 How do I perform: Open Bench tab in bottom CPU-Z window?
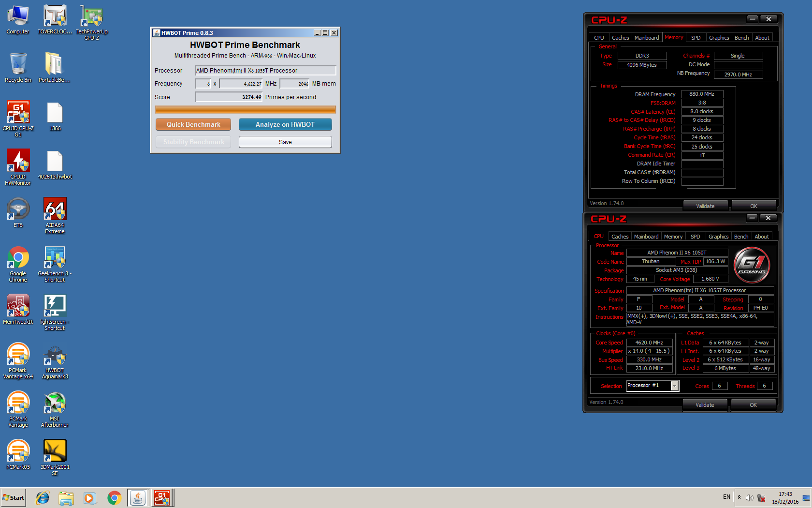(741, 237)
